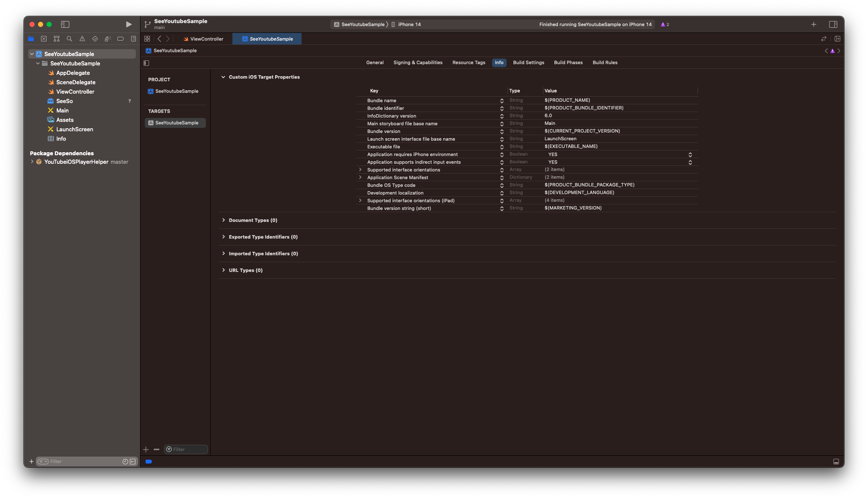Open the Report navigator icon
The height and width of the screenshot is (499, 868).
click(133, 39)
